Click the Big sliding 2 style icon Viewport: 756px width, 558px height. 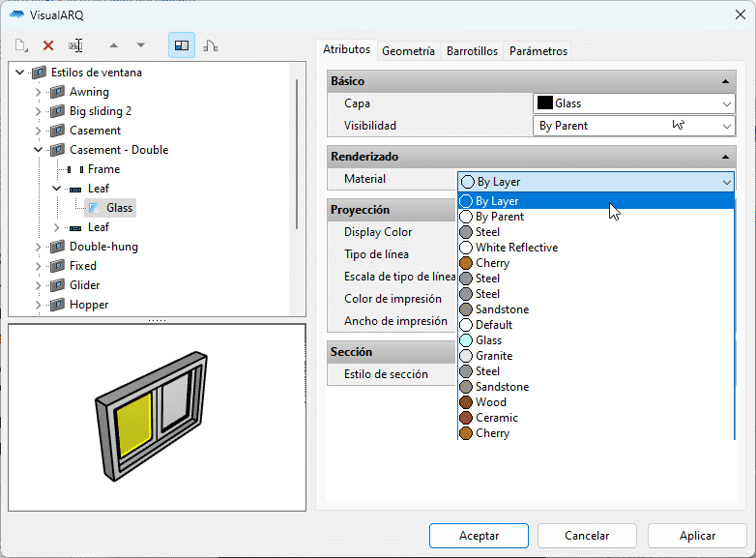pos(57,111)
